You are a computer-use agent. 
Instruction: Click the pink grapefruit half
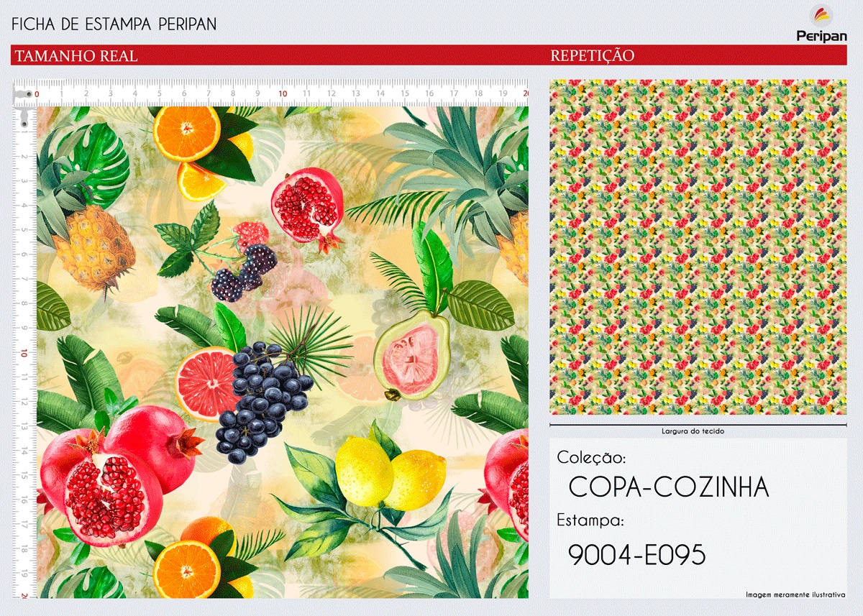tap(206, 383)
